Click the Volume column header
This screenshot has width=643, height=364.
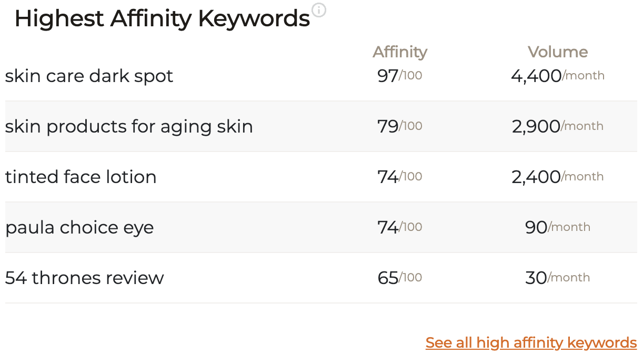558,52
